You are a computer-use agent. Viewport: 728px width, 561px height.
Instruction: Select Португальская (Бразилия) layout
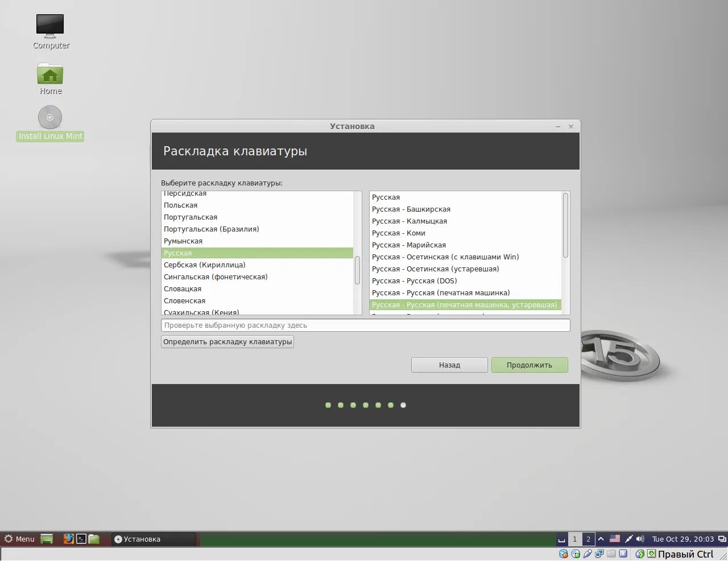[257, 229]
